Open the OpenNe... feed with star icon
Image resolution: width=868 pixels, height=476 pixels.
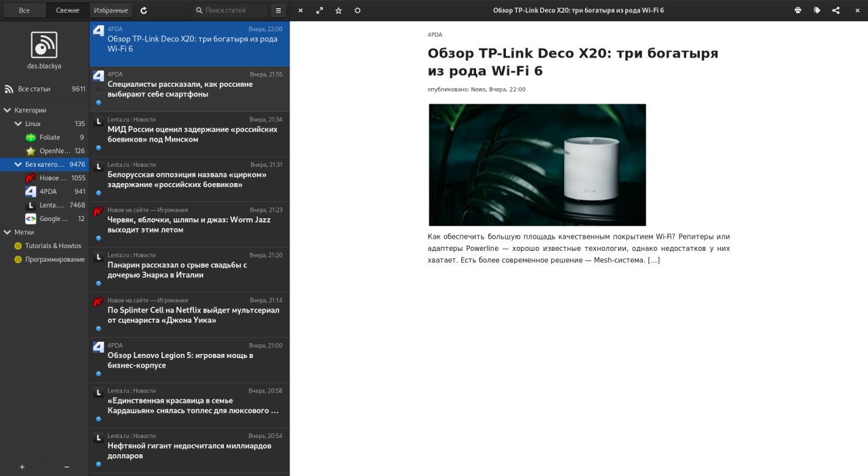pos(44,151)
